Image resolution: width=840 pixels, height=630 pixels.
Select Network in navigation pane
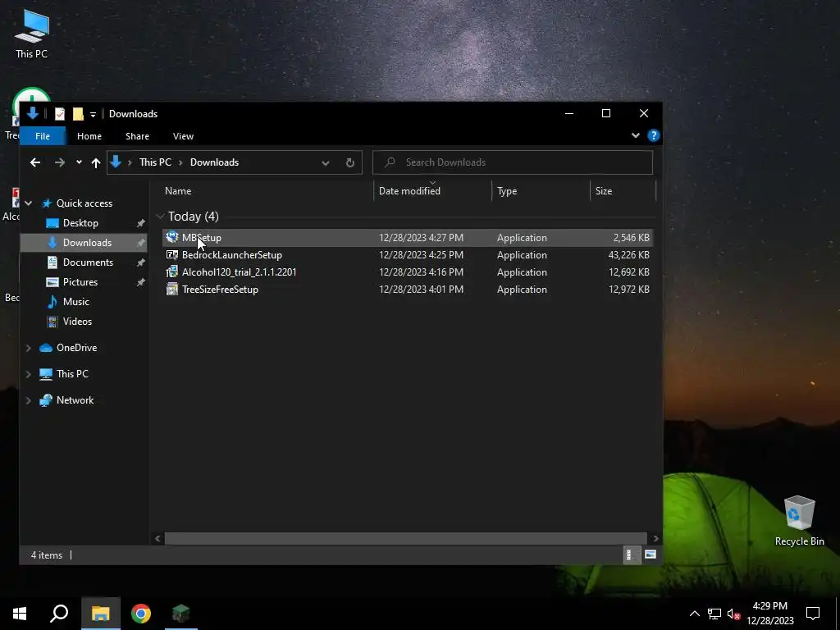point(75,400)
